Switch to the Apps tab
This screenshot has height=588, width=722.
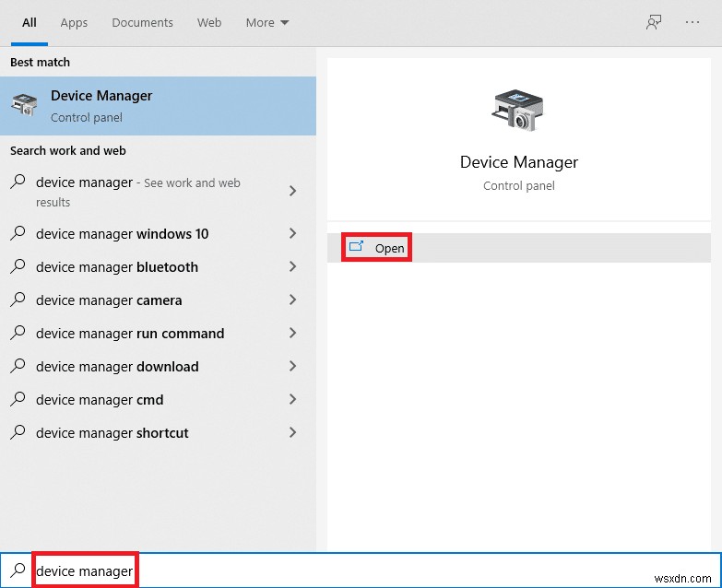pos(75,23)
